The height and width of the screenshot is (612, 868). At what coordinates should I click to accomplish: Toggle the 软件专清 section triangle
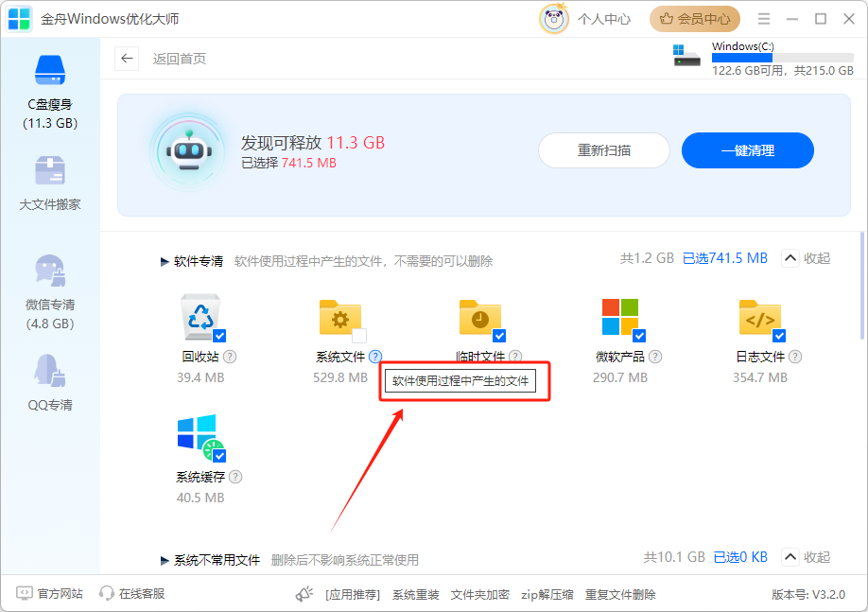point(165,261)
